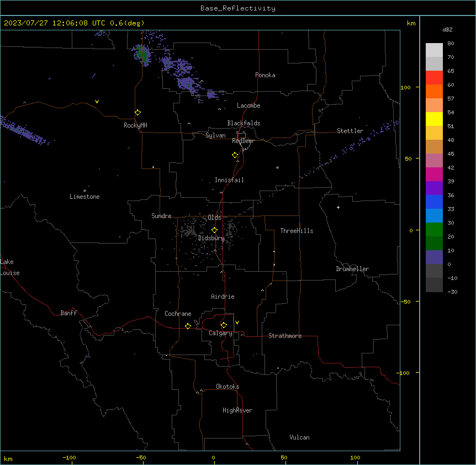Click the Banff label
Screen dimensions: 476x465
click(x=68, y=313)
